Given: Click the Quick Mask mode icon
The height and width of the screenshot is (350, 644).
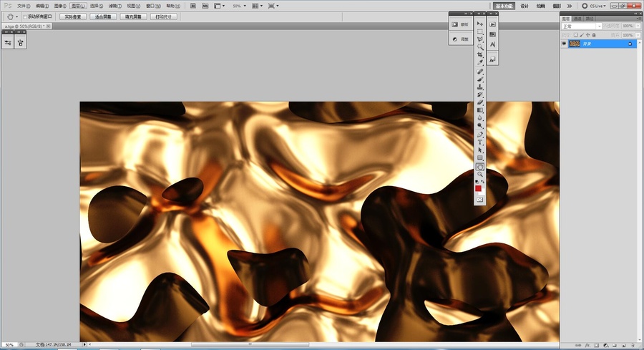Looking at the screenshot, I should pyautogui.click(x=479, y=200).
